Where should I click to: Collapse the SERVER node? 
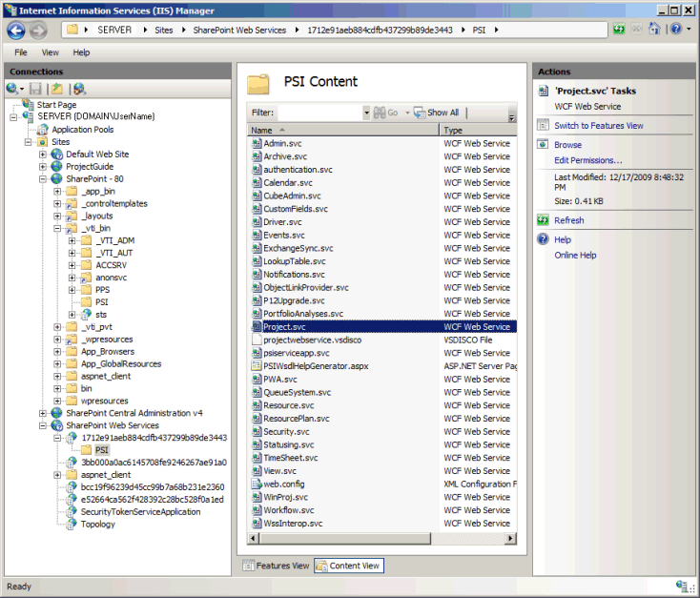click(13, 117)
